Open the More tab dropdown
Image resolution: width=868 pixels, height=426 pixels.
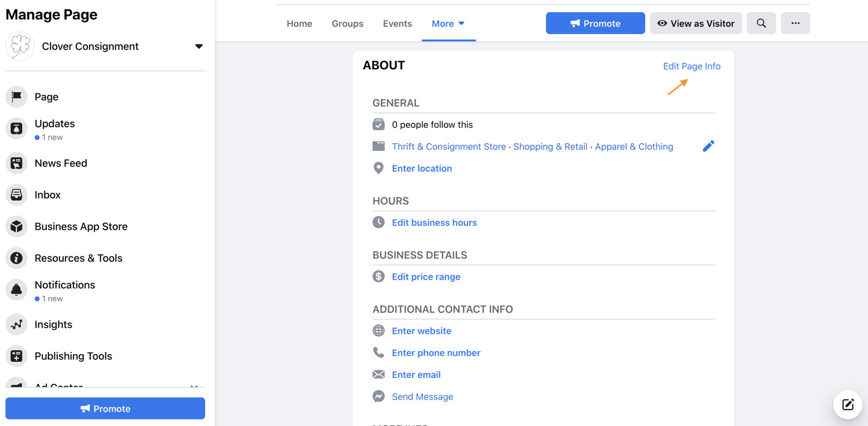[448, 24]
